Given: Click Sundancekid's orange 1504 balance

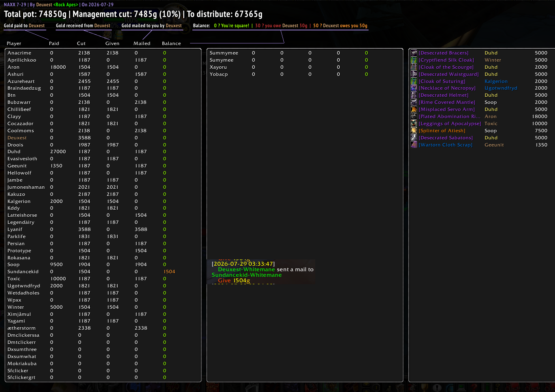Looking at the screenshot, I should click(169, 272).
